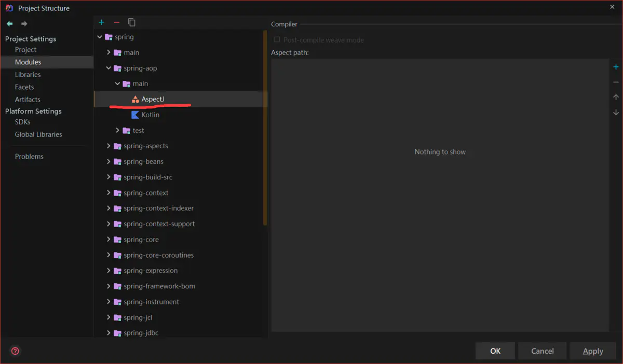
Task: Add a new module with plus icon
Action: 101,22
